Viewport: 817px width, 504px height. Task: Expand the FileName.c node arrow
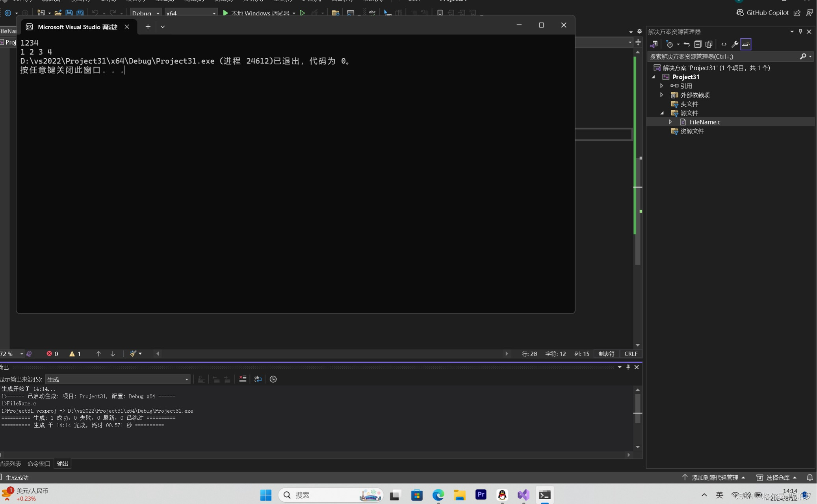[x=670, y=122]
